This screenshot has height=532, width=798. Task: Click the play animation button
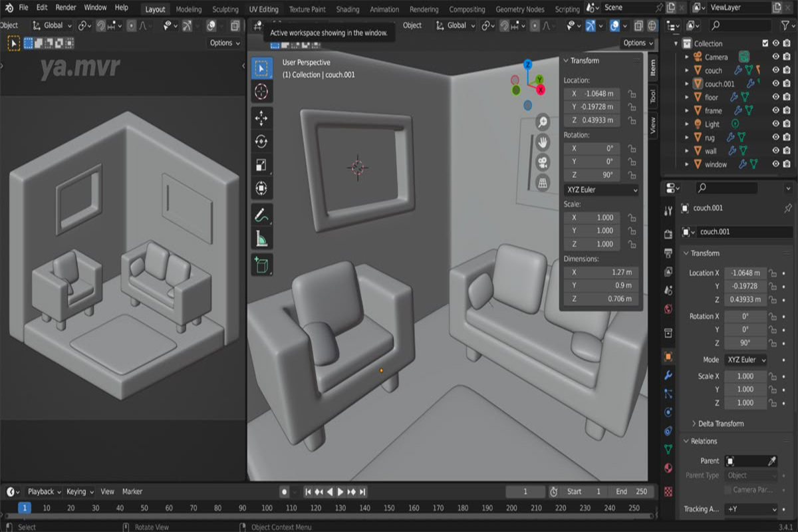340,492
